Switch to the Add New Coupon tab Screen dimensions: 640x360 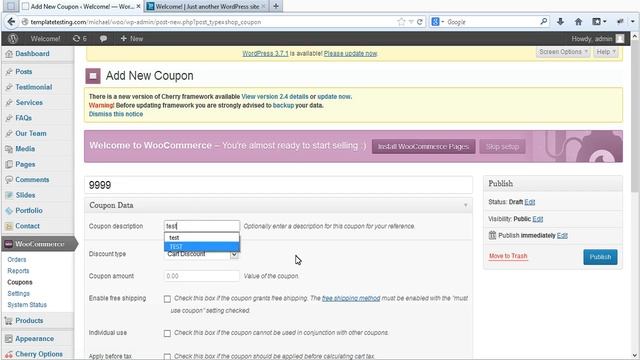tap(81, 6)
